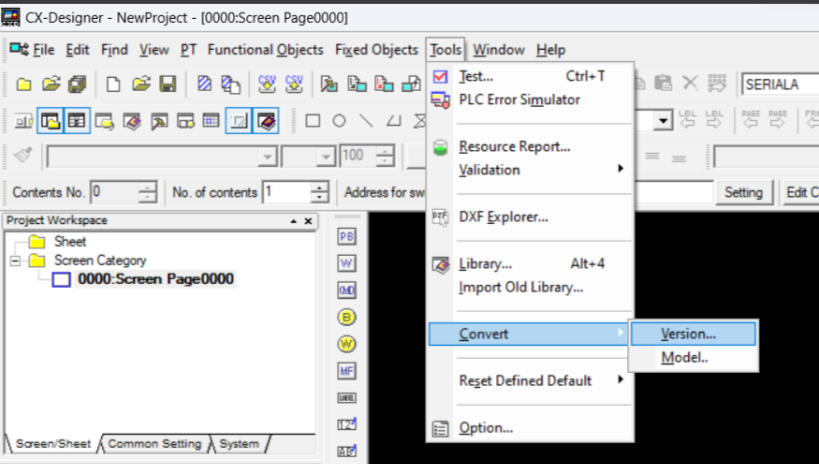This screenshot has width=819, height=464.
Task: Click the PB push button object icon
Action: pyautogui.click(x=347, y=237)
